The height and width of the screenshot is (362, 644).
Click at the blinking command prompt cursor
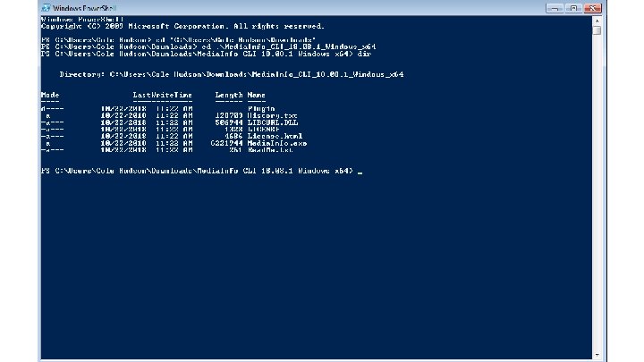[360, 172]
